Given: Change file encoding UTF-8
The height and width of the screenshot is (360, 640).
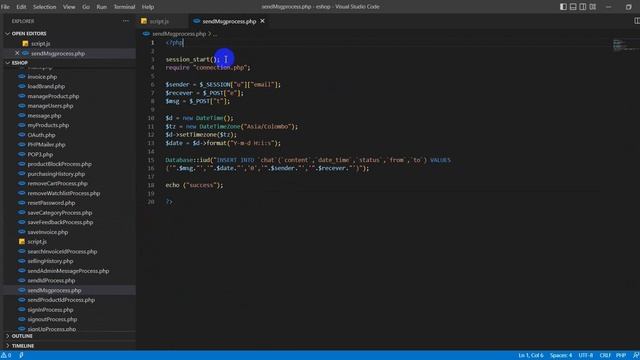Looking at the screenshot, I should click(x=586, y=356).
